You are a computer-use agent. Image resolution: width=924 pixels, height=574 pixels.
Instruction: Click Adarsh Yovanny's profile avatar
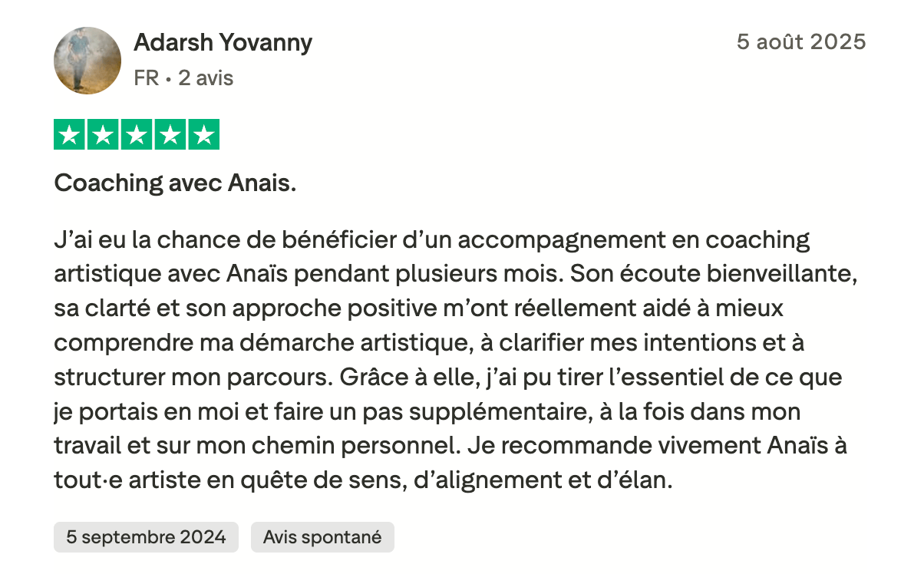(87, 61)
